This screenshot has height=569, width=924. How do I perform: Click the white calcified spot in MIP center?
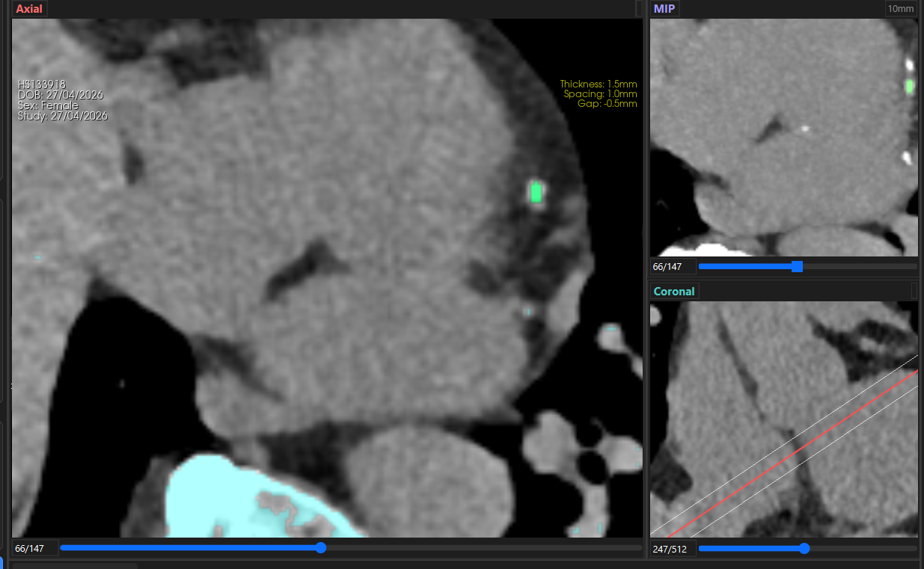804,128
